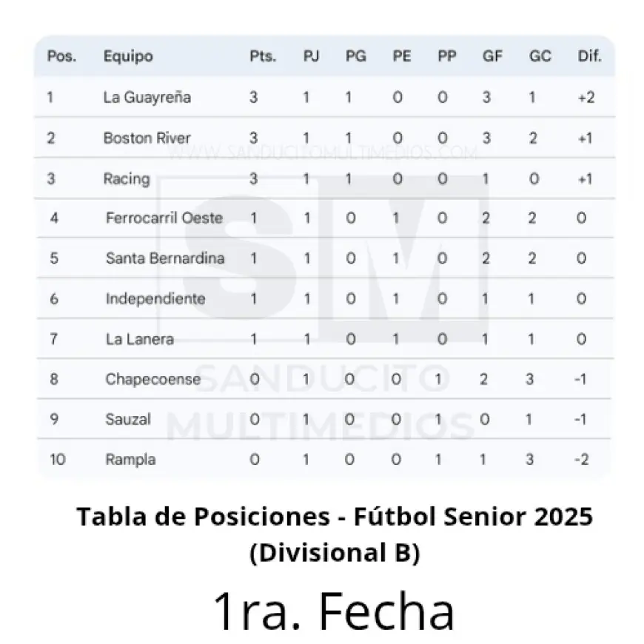
Task: Select the "Pos." column header
Action: [x=61, y=56]
